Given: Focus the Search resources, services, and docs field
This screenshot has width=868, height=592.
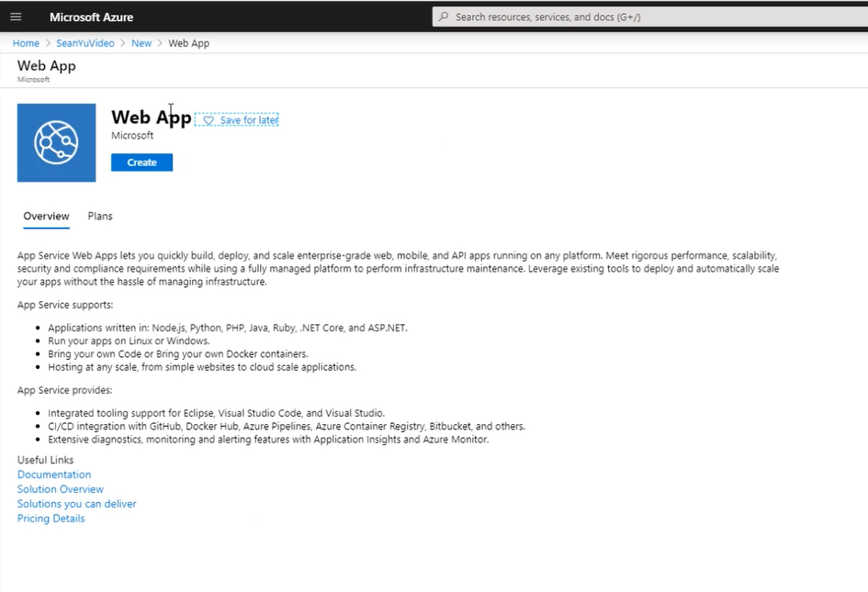Looking at the screenshot, I should (x=650, y=17).
